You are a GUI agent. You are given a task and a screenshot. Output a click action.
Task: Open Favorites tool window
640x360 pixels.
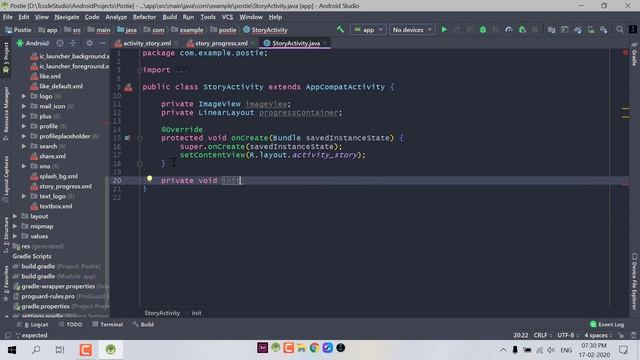coord(6,283)
